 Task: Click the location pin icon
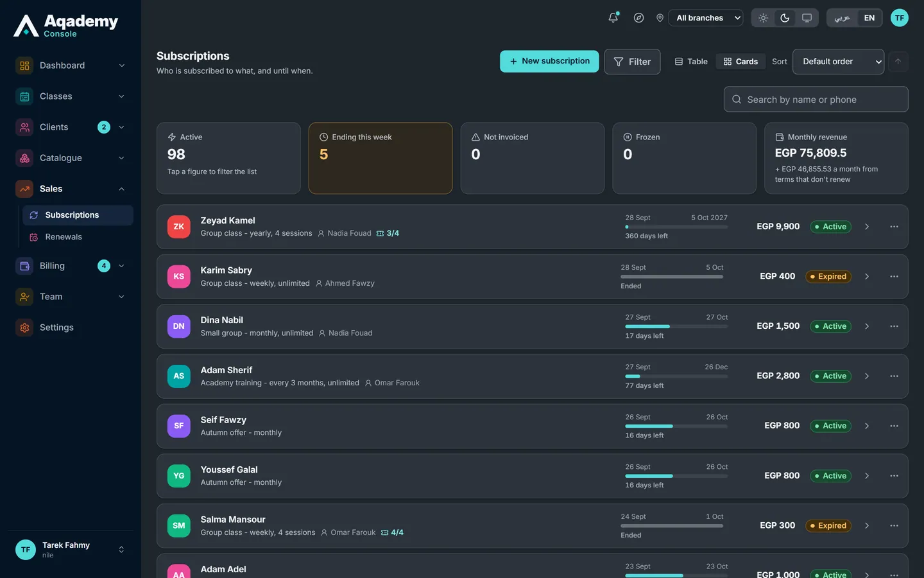660,18
